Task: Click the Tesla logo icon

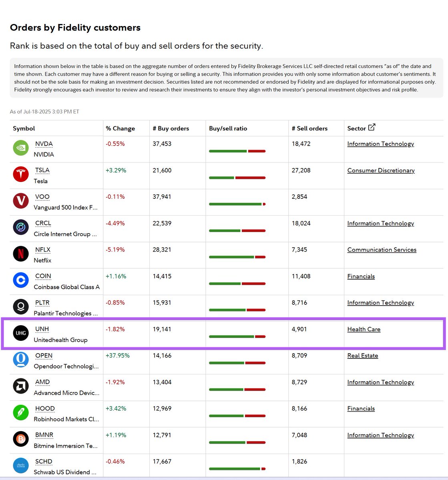Action: click(x=21, y=174)
